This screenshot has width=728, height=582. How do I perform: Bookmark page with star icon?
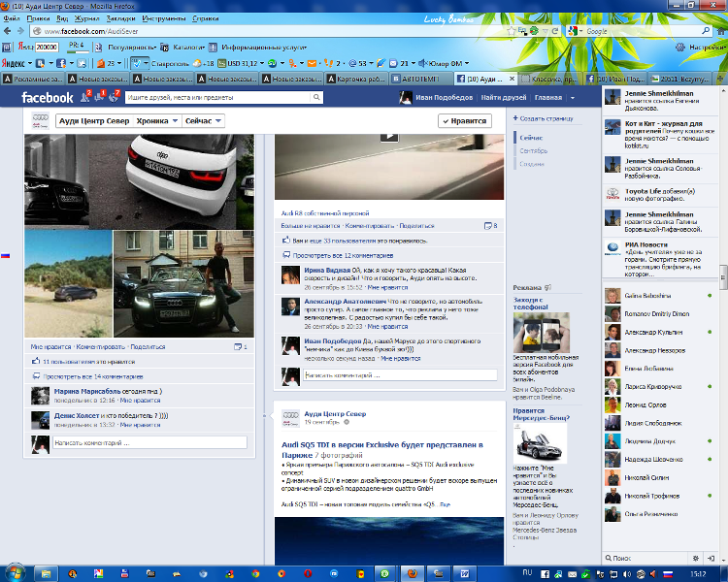click(x=512, y=31)
